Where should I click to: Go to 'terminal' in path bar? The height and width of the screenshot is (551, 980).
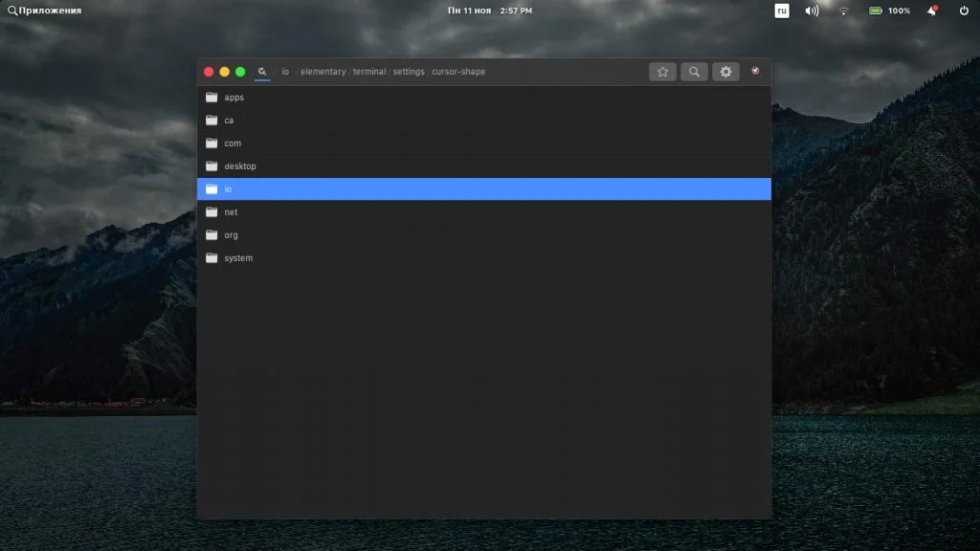click(369, 71)
